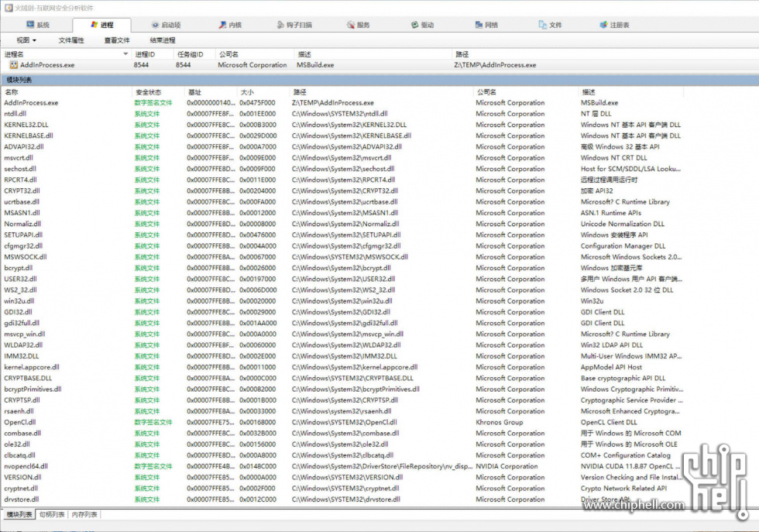Click the 火绒剑 app icon in title bar
The width and height of the screenshot is (759, 532).
(x=9, y=8)
